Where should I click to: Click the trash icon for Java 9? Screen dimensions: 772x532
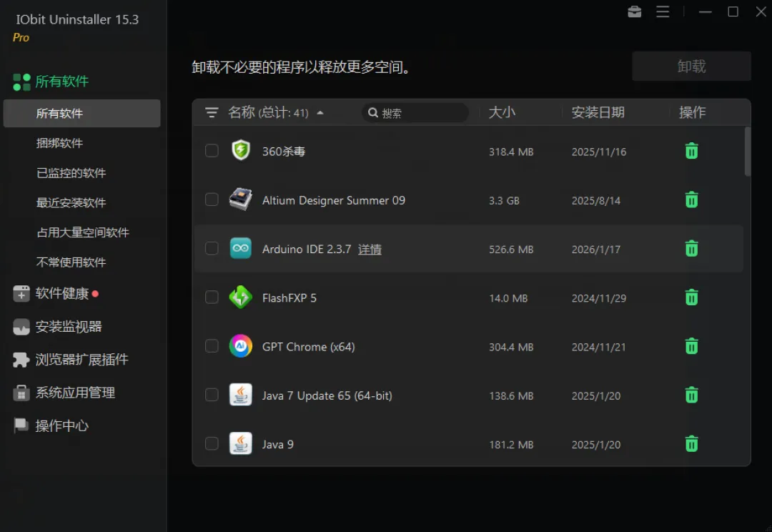point(691,443)
